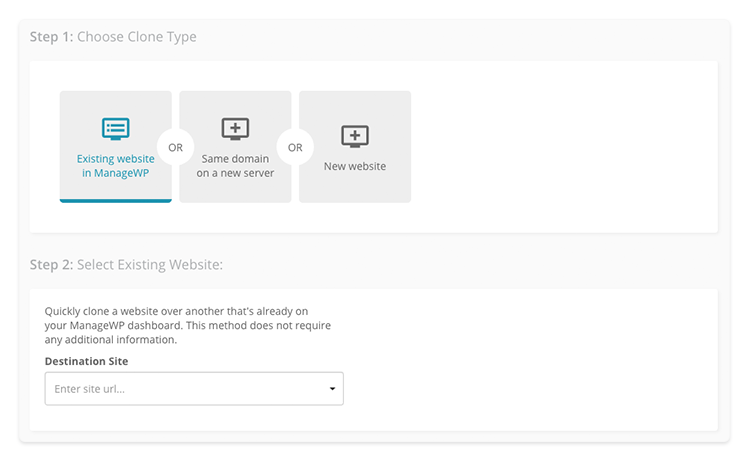Click the teal underline of selected clone type
The width and height of the screenshot is (750, 460).
tap(115, 201)
